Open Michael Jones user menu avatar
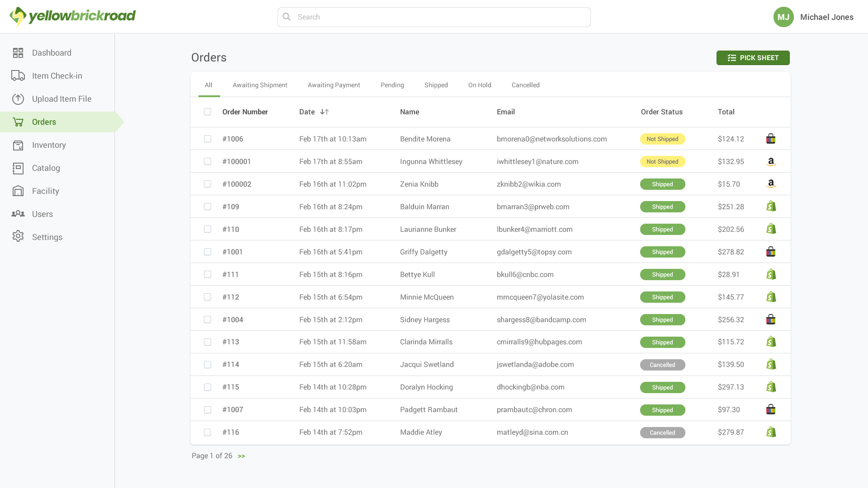 tap(783, 17)
